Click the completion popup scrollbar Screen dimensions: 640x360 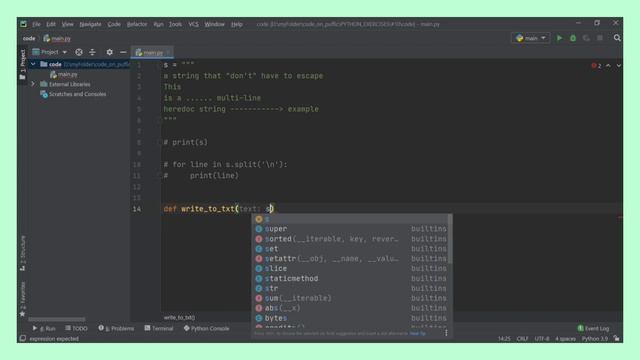(x=450, y=239)
